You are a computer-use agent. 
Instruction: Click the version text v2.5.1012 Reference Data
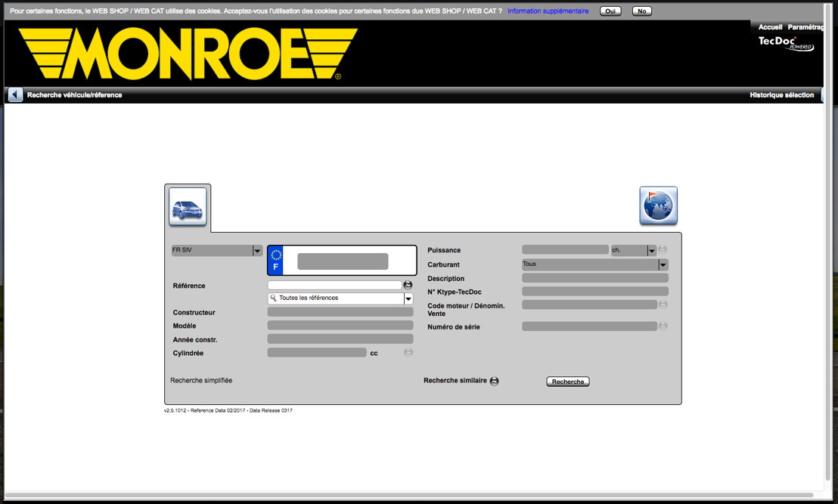pyautogui.click(x=228, y=410)
